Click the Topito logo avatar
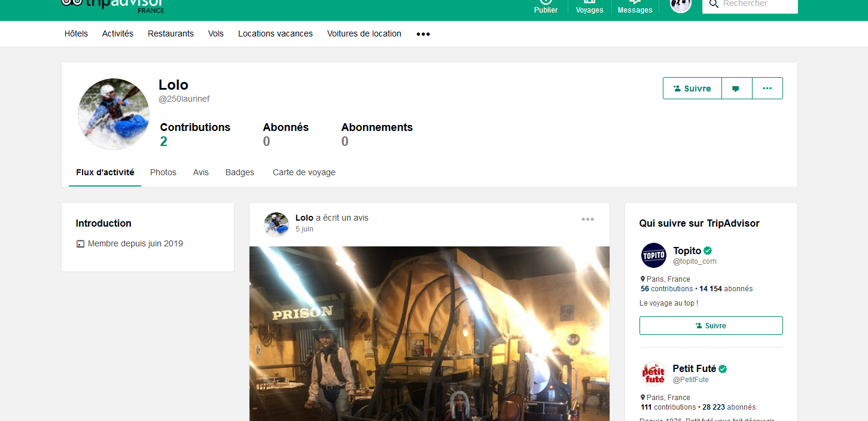 [653, 255]
